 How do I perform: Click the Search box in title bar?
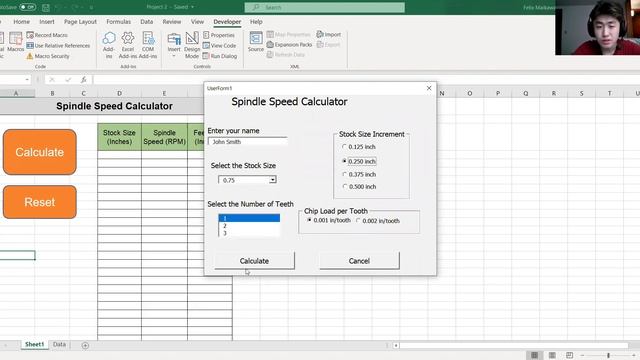[325, 7]
